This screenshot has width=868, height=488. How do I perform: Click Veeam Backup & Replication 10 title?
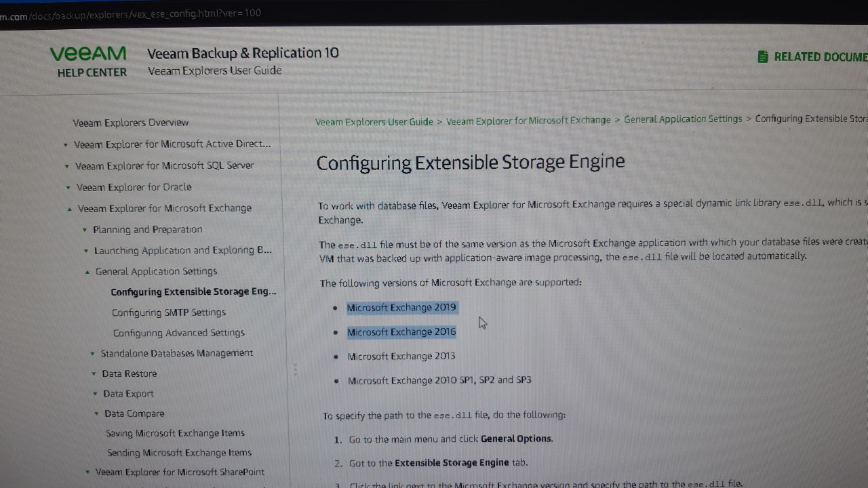(x=243, y=54)
